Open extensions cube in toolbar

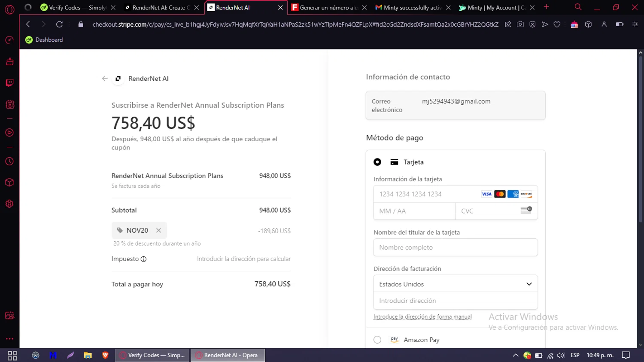tap(588, 24)
